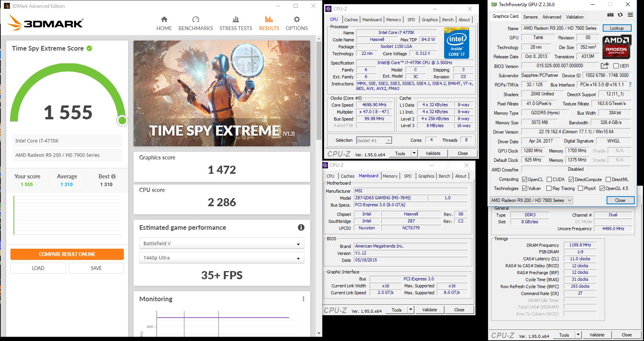Open GPU-Z hamburger menu
The image size is (644, 341).
pos(630,15)
